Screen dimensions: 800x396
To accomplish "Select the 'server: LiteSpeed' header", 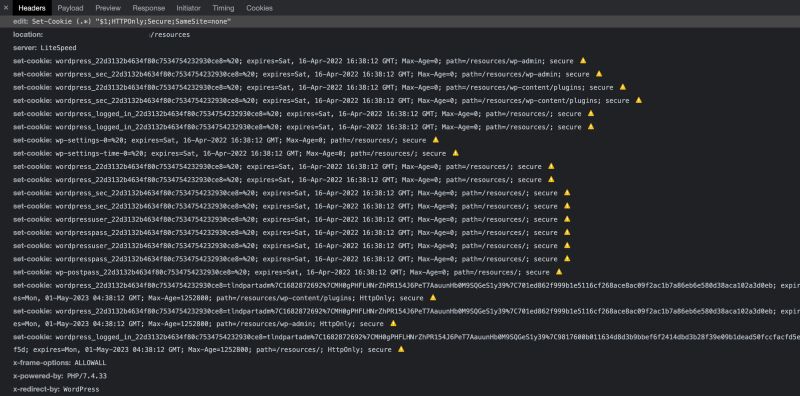I will (45, 48).
